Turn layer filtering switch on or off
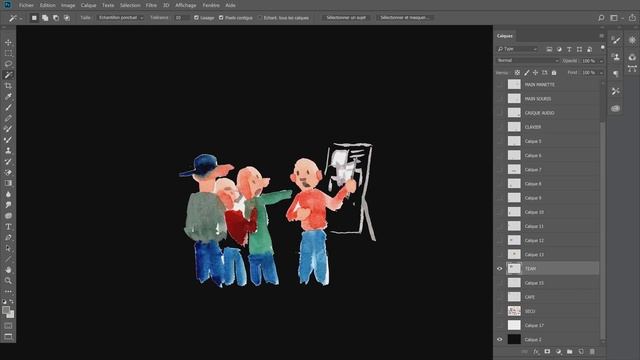 (x=602, y=48)
